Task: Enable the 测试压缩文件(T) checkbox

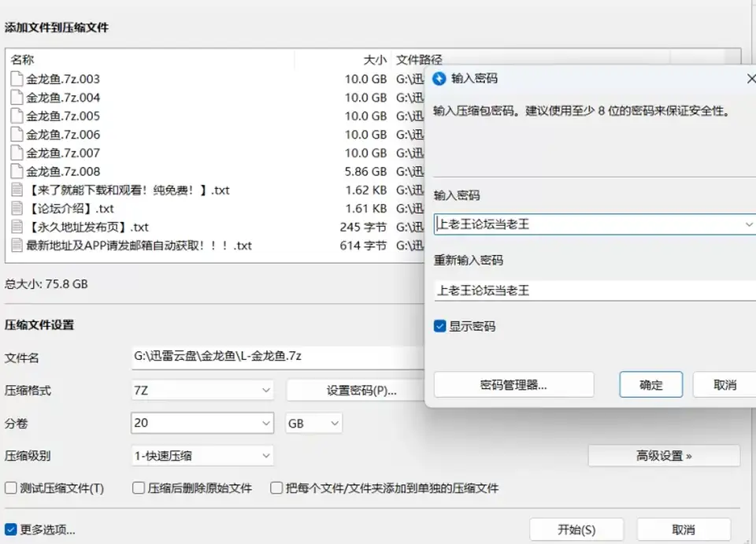Action: pyautogui.click(x=10, y=488)
